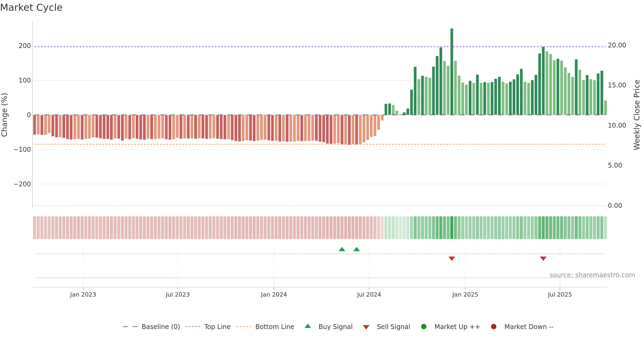Image resolution: width=644 pixels, height=362 pixels.
Task: Click the 20.00 tick on the right axis
Action: click(617, 45)
